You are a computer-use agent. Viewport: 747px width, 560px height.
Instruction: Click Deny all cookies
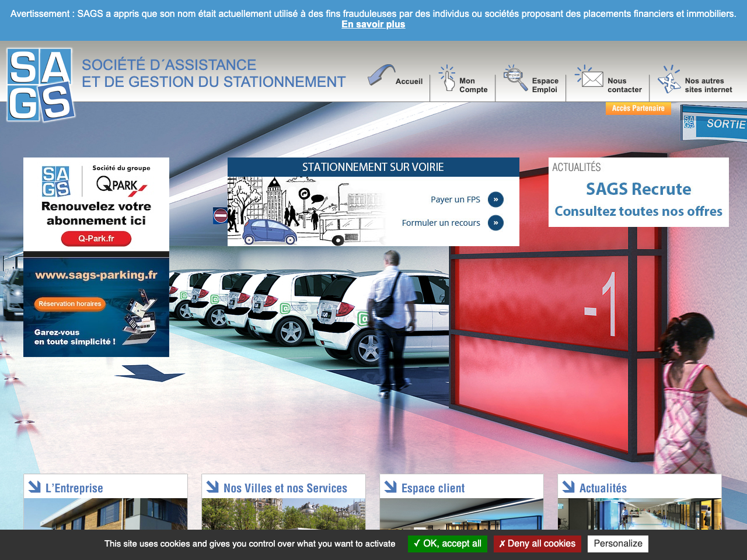pyautogui.click(x=537, y=544)
